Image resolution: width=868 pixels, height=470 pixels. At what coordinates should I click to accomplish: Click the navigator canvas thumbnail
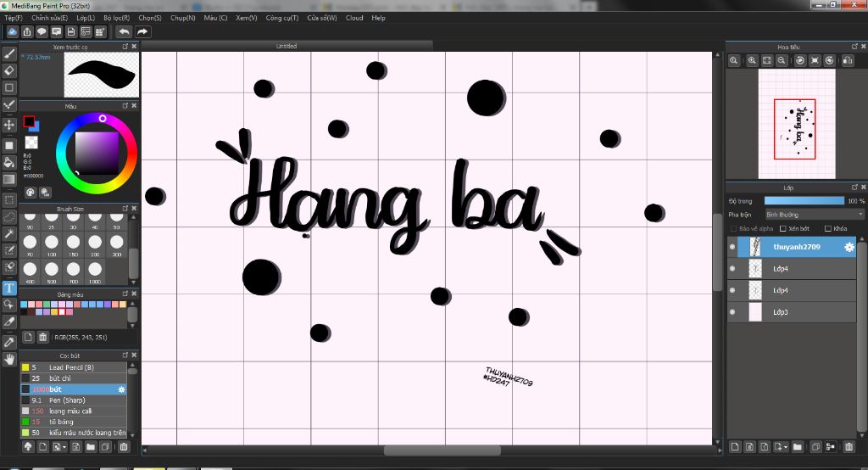[797, 124]
